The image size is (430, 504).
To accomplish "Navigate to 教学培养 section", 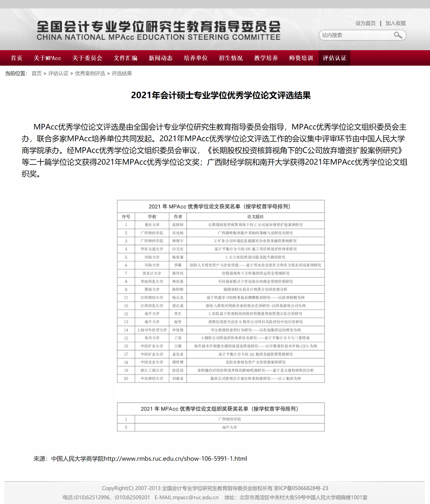I will 266,58.
